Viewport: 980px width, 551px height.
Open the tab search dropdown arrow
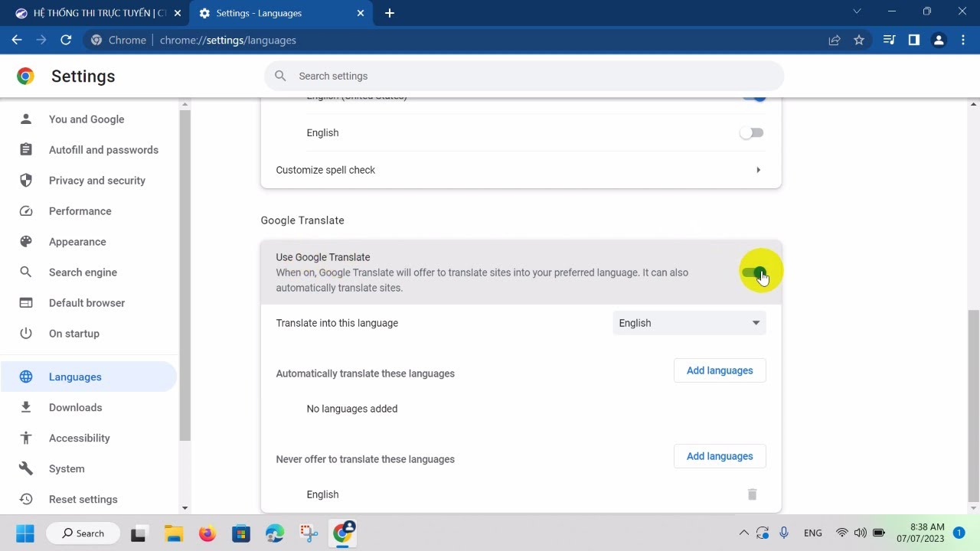point(857,11)
